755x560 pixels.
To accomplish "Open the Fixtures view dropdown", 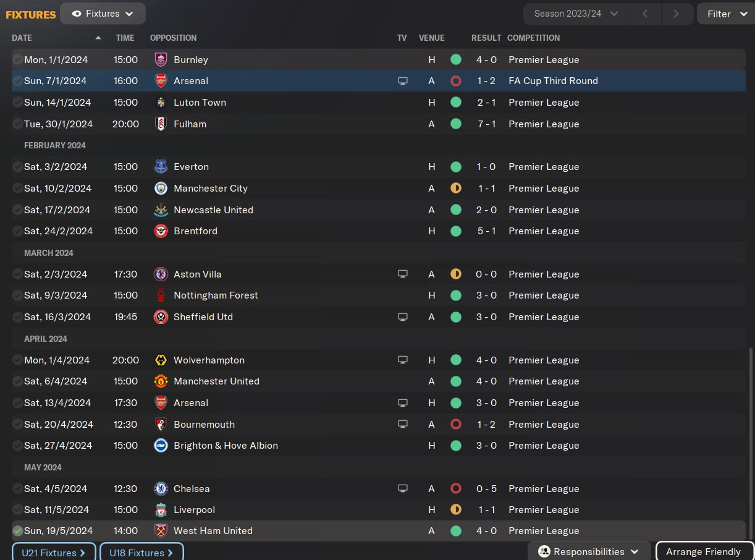I will click(x=103, y=14).
